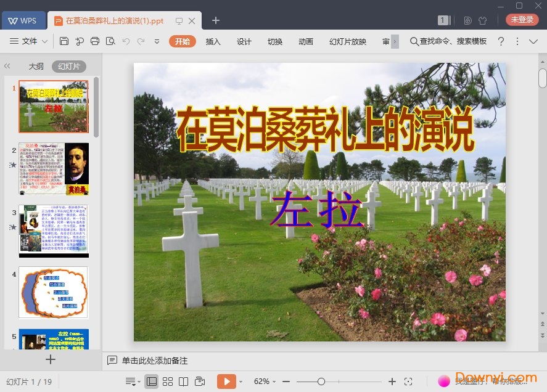Viewport: 547px width, 392px height.
Task: Open reading view from status bar
Action: pos(184,381)
